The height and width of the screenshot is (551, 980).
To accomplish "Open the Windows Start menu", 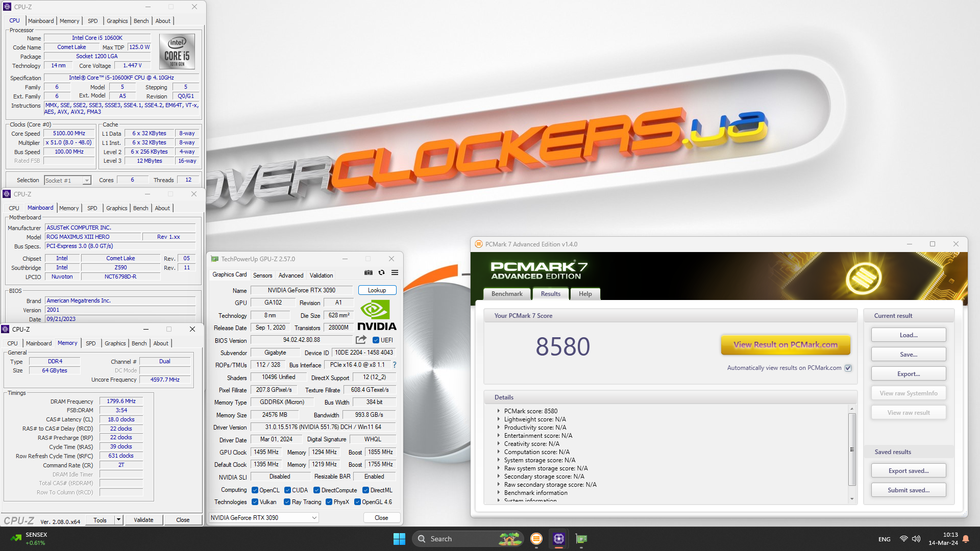I will (x=399, y=539).
